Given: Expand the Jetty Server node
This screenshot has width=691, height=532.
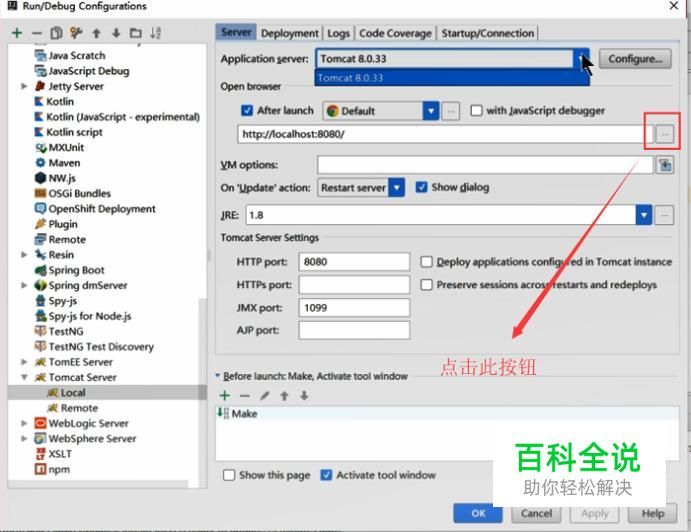Looking at the screenshot, I should click(x=24, y=86).
